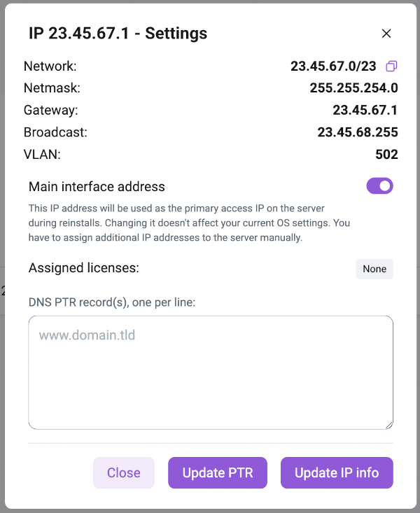The width and height of the screenshot is (420, 513).
Task: Select the network value 23.45.67.0/23
Action: coord(333,66)
